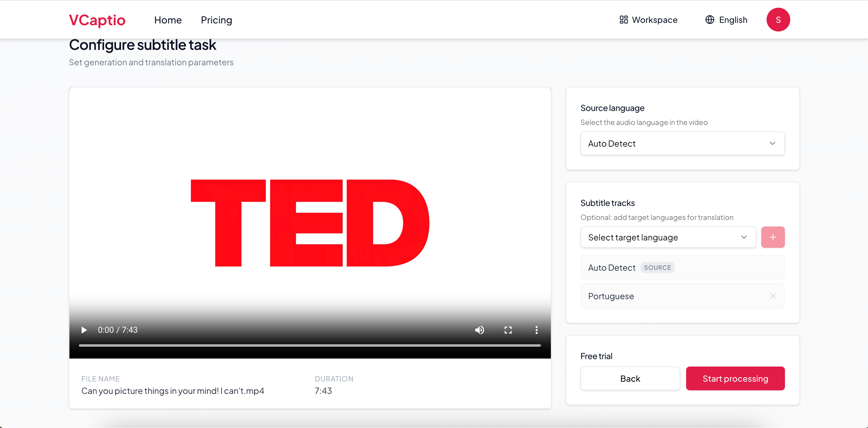Select the Auto Detect subtitle track row
868x428 pixels.
click(x=682, y=267)
